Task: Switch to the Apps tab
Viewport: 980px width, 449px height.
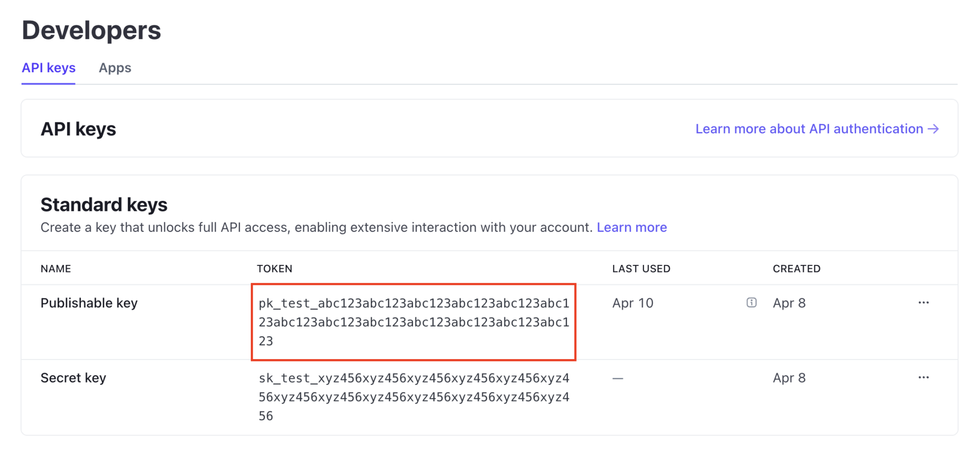Action: 115,68
